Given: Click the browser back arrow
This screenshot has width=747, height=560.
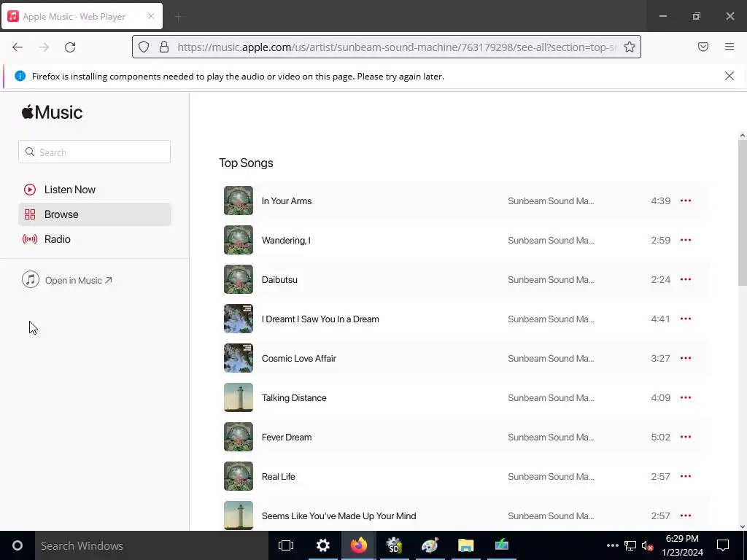Looking at the screenshot, I should (x=18, y=47).
